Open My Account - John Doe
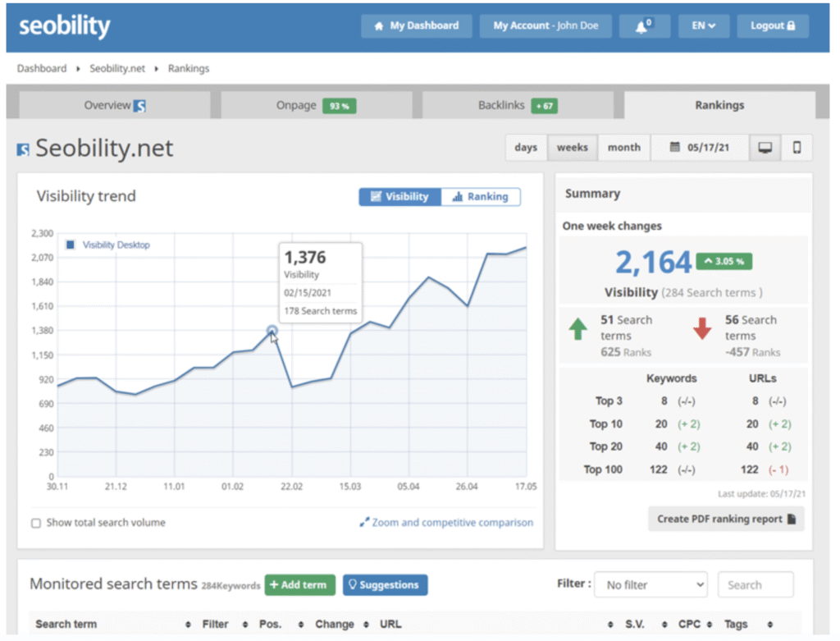 (546, 25)
